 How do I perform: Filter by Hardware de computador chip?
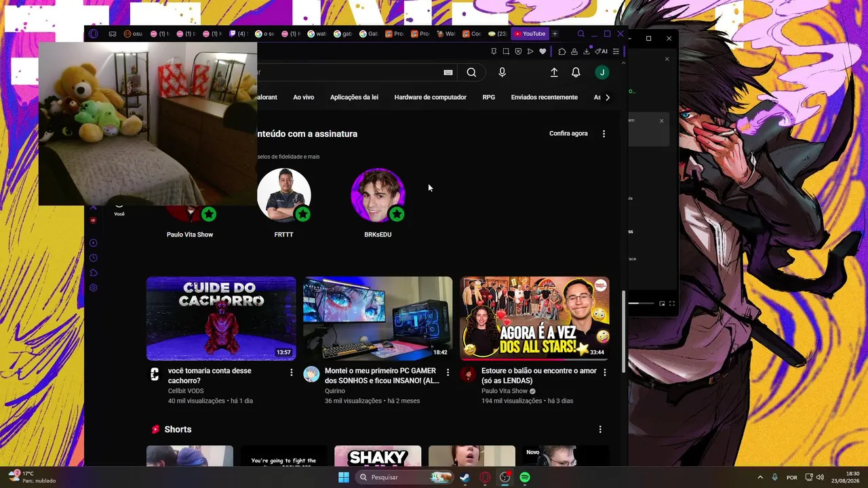click(x=430, y=98)
